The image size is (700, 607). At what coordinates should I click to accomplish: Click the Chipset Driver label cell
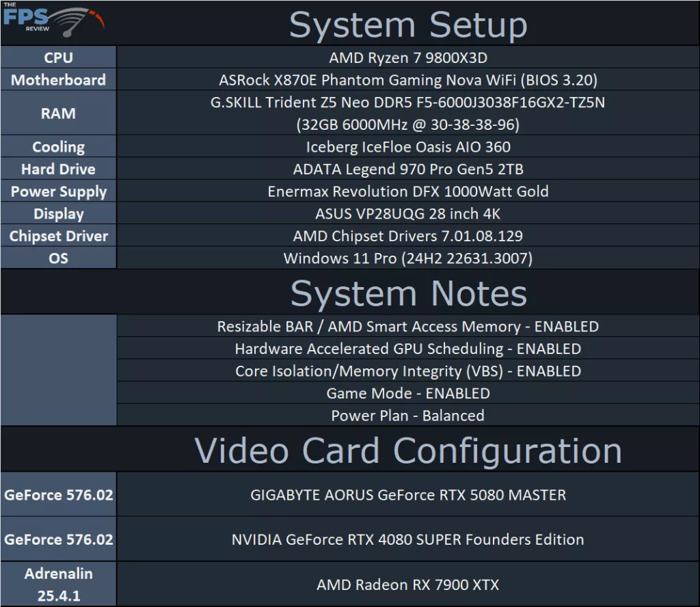59,236
